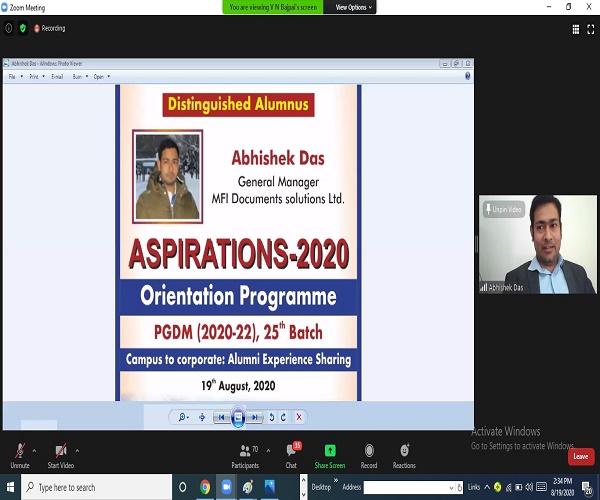Delete photo with red X icon
The width and height of the screenshot is (600, 500).
299,417
